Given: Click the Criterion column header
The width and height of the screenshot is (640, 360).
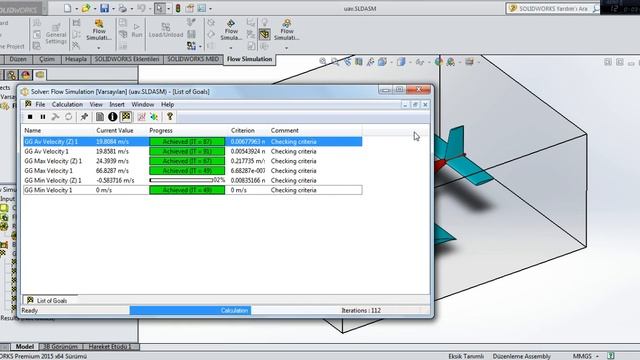Looking at the screenshot, I should tap(243, 131).
